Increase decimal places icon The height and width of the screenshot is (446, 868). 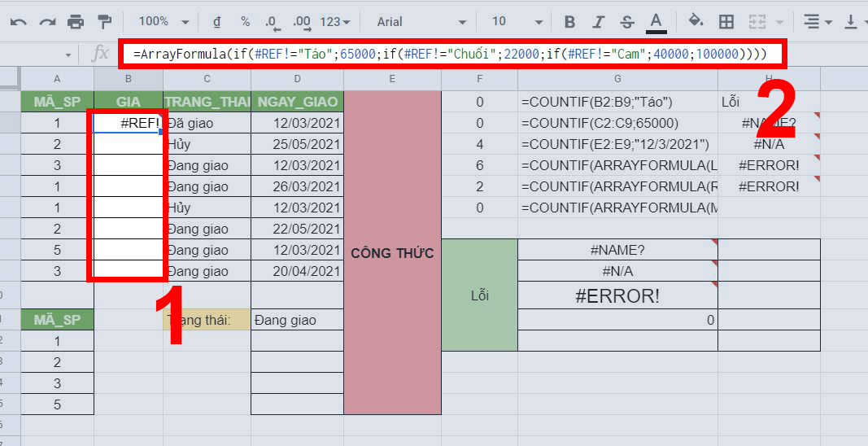[x=303, y=22]
